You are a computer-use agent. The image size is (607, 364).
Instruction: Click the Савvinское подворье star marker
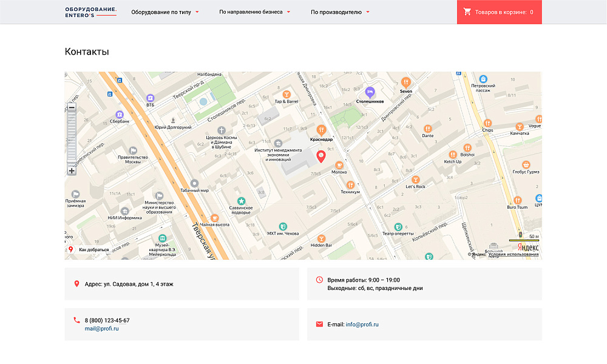pyautogui.click(x=241, y=201)
